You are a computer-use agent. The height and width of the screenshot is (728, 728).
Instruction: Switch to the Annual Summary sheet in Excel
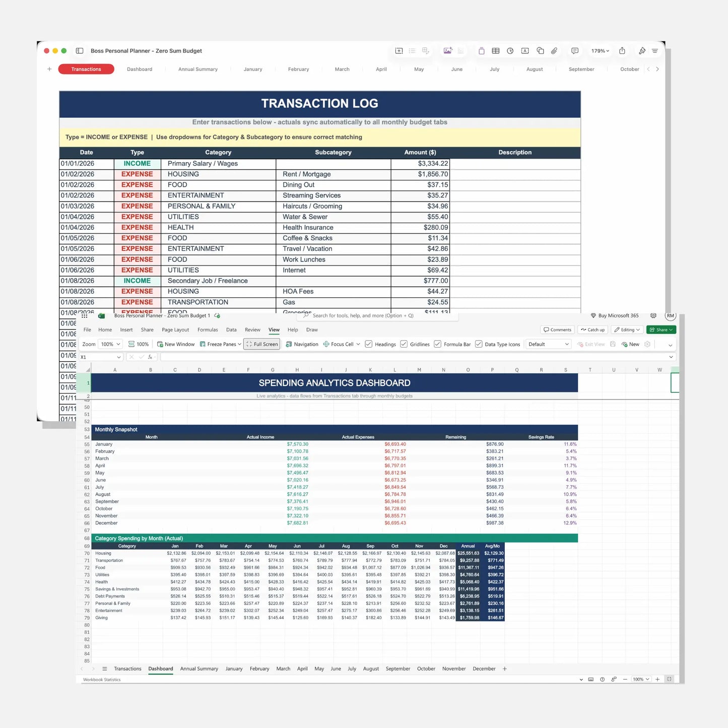199,669
